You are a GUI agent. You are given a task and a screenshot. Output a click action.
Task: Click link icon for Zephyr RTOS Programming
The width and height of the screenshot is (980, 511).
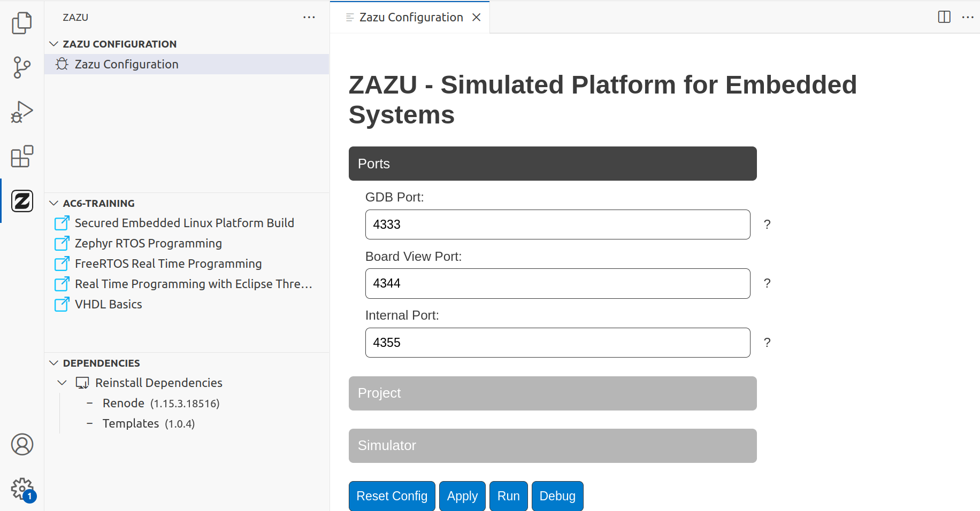coord(62,243)
